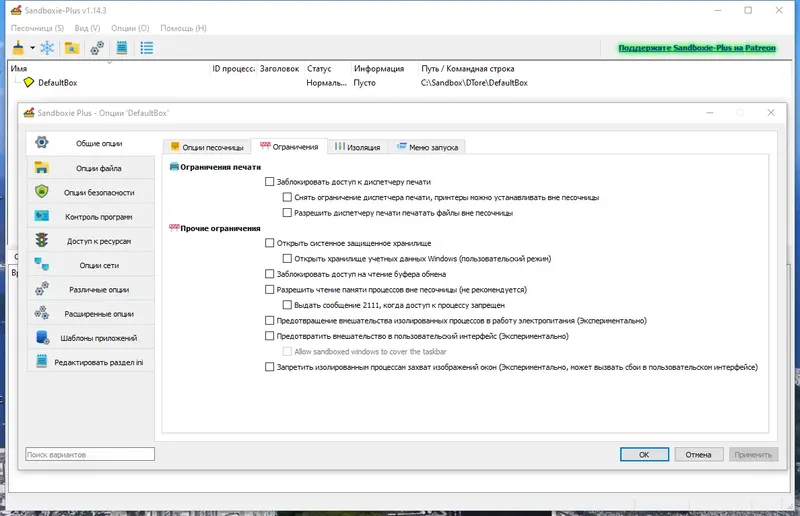
Task: Click the gears icon beside Различные опции
Action: [x=41, y=288]
